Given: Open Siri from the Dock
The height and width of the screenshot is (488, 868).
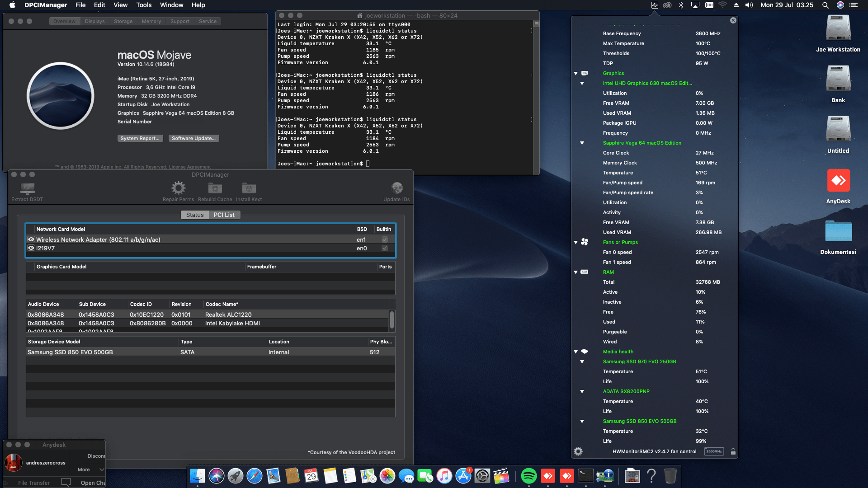Looking at the screenshot, I should pyautogui.click(x=217, y=476).
